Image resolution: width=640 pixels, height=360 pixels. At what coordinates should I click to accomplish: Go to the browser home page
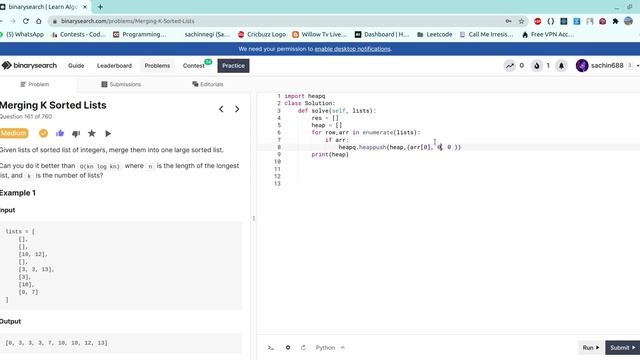[x=39, y=21]
